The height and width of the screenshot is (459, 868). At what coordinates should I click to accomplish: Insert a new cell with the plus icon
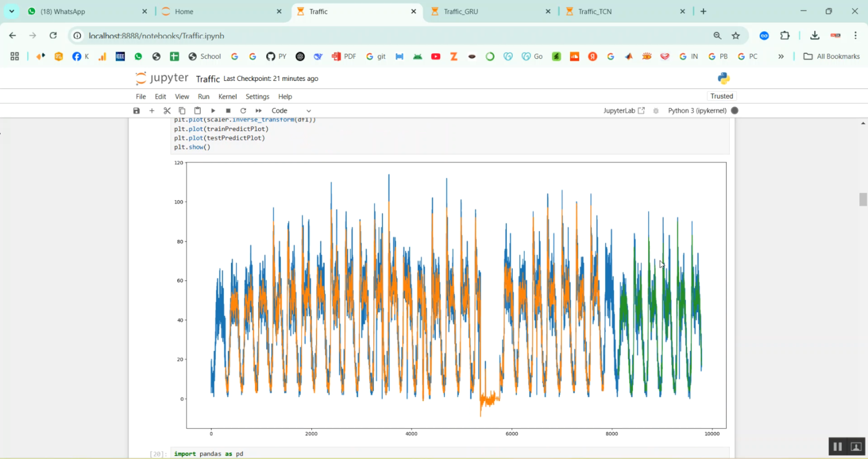click(x=152, y=110)
